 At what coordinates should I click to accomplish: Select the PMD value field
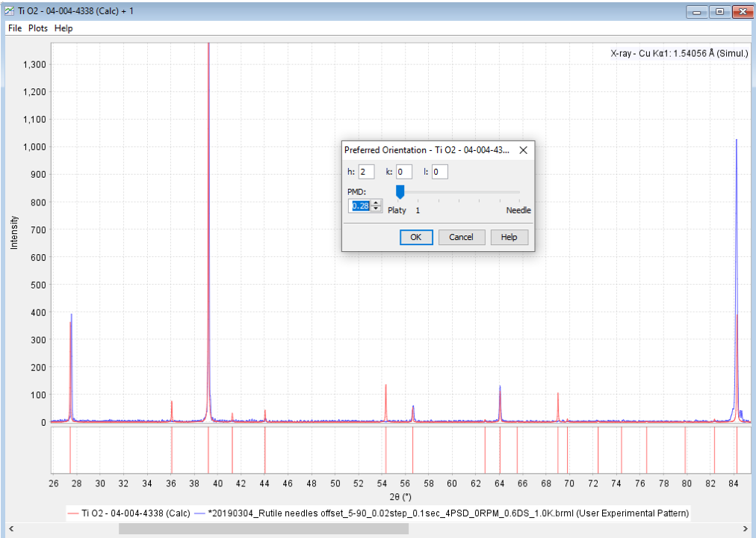coord(361,205)
